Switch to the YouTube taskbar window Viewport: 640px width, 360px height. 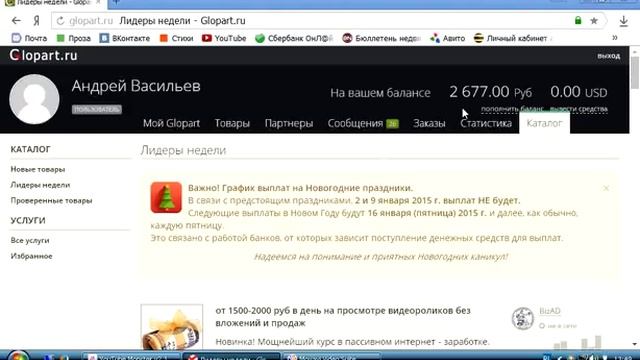(131, 357)
